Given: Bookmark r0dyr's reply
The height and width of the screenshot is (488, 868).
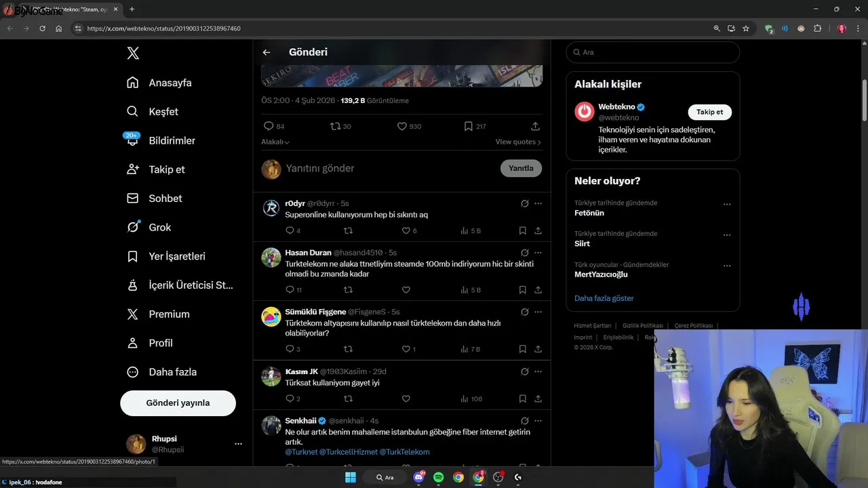Looking at the screenshot, I should click(522, 230).
